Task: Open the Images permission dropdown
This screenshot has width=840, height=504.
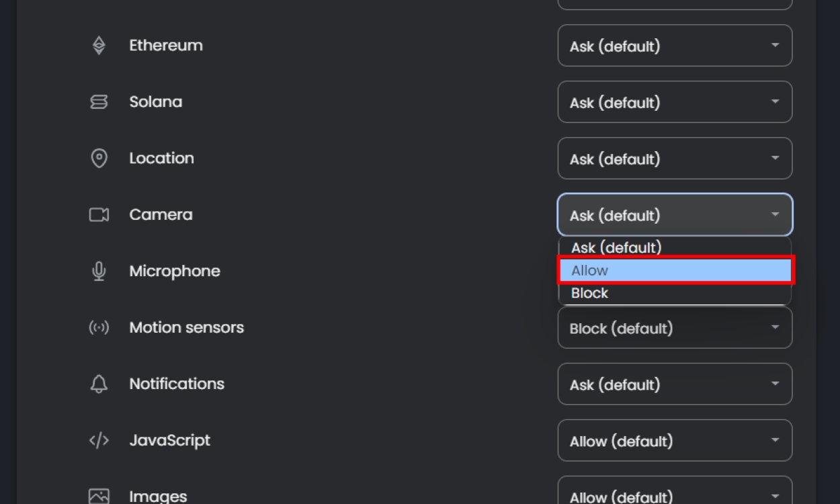Action: [x=675, y=495]
